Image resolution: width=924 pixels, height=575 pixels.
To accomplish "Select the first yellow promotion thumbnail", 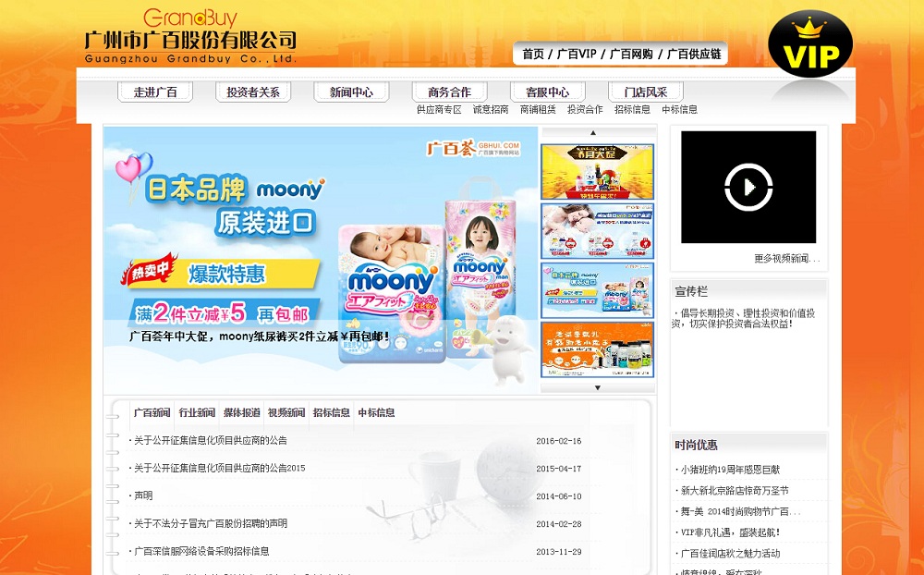I will (x=598, y=172).
